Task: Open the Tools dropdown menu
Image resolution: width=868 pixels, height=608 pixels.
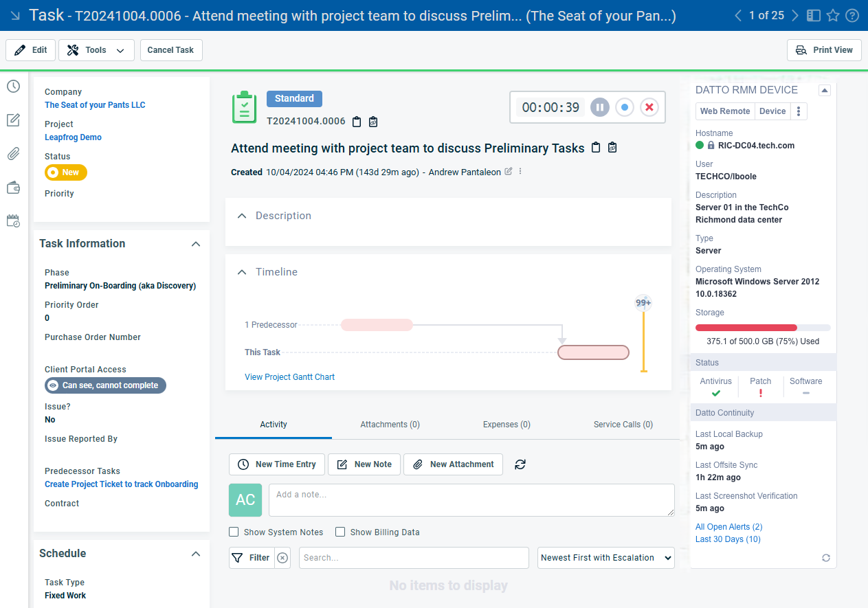Action: pos(96,49)
